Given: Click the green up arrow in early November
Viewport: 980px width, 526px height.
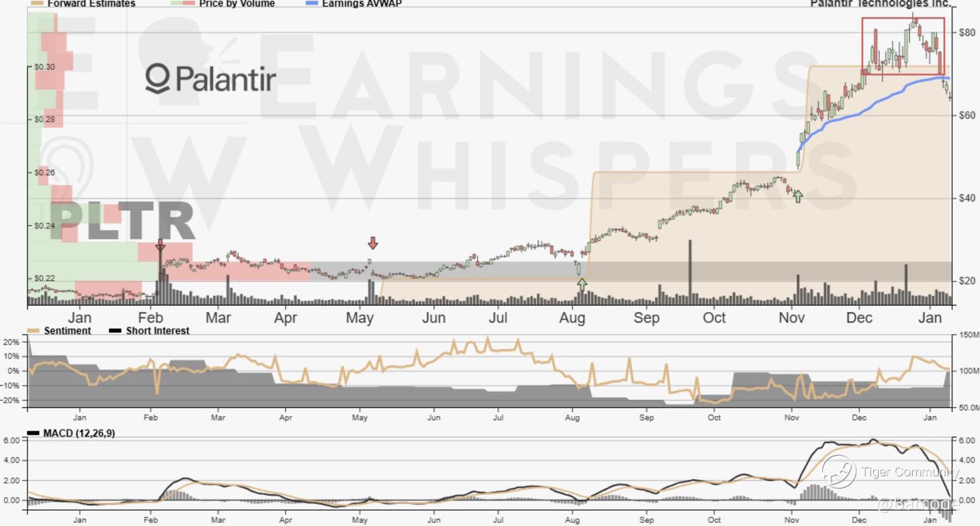Looking at the screenshot, I should point(798,196).
